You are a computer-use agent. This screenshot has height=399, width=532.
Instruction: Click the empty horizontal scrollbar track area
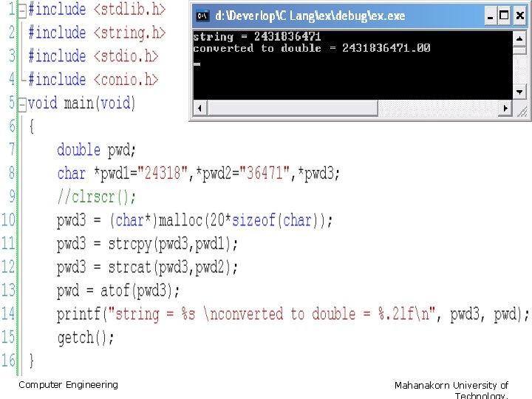click(437, 108)
